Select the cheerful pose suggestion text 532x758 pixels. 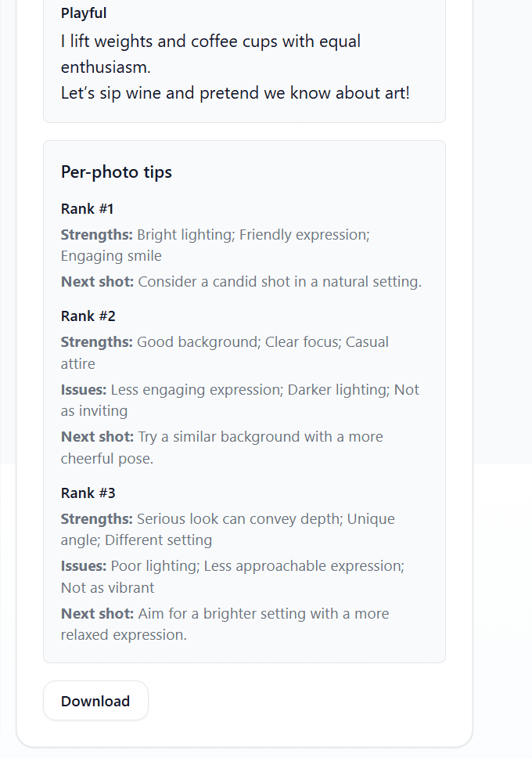point(105,457)
